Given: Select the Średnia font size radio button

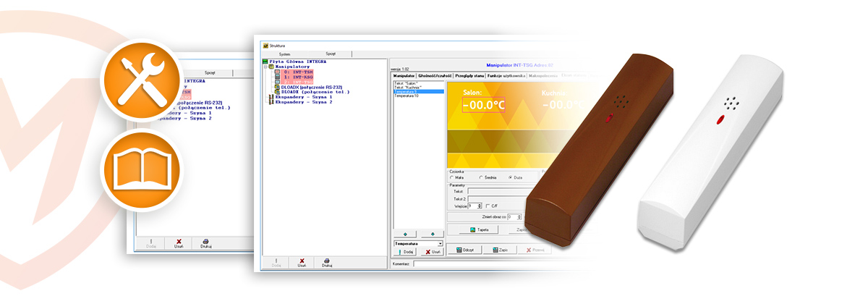Looking at the screenshot, I should click(481, 177).
